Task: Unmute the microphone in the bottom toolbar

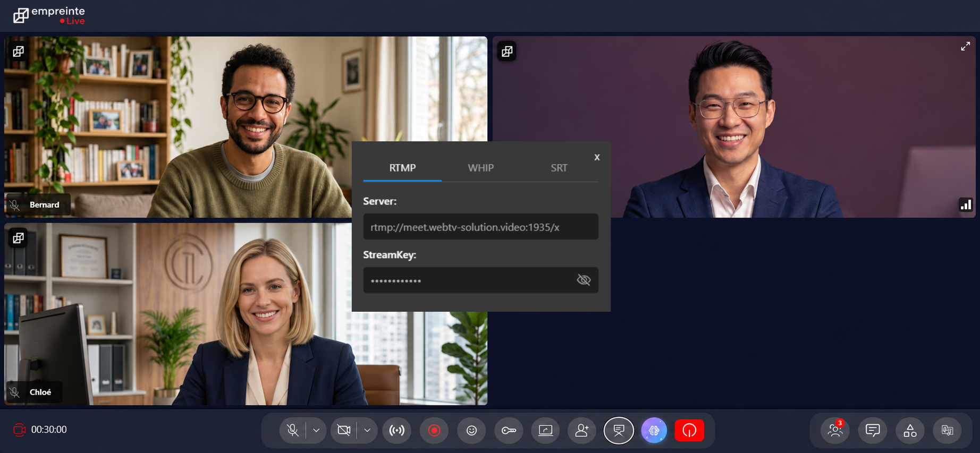Action: 292,430
